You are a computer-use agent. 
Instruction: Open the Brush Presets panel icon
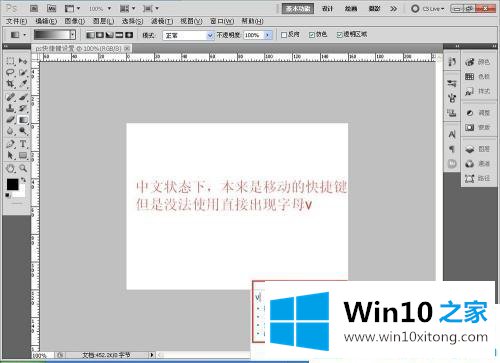452,83
